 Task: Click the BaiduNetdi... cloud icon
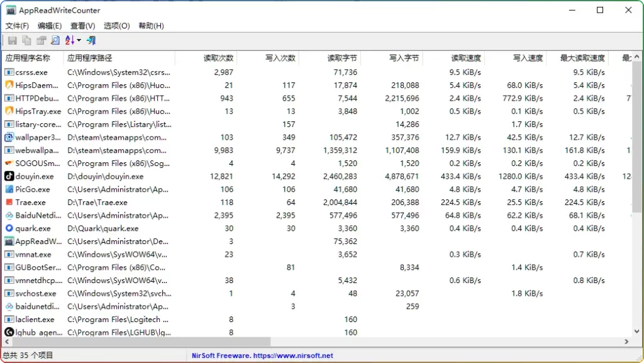pos(9,215)
